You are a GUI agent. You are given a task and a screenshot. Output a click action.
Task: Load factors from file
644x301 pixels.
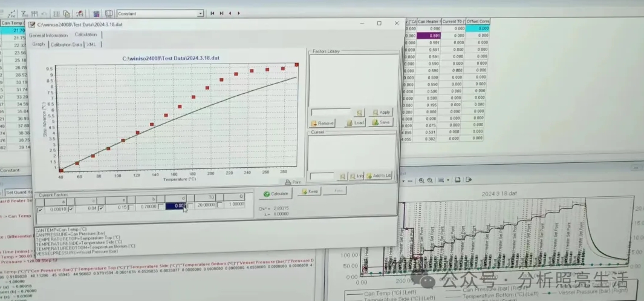pos(356,122)
